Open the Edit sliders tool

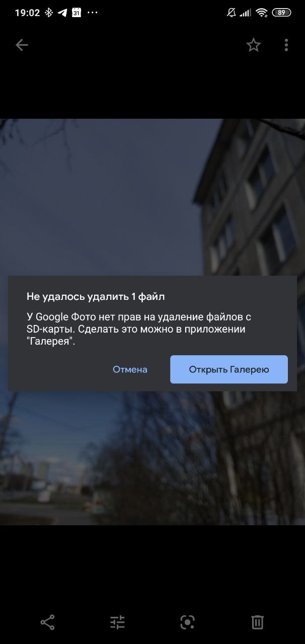click(x=117, y=622)
